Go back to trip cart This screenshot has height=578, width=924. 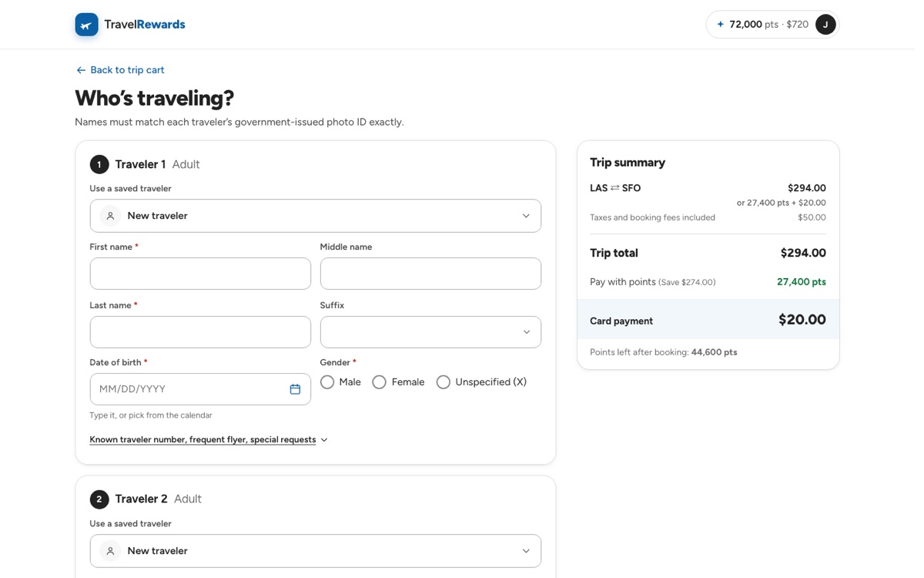pyautogui.click(x=119, y=70)
